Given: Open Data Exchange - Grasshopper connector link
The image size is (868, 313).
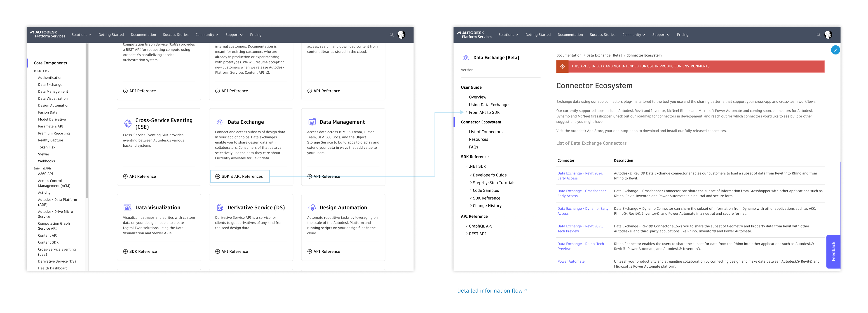Looking at the screenshot, I should click(582, 193).
